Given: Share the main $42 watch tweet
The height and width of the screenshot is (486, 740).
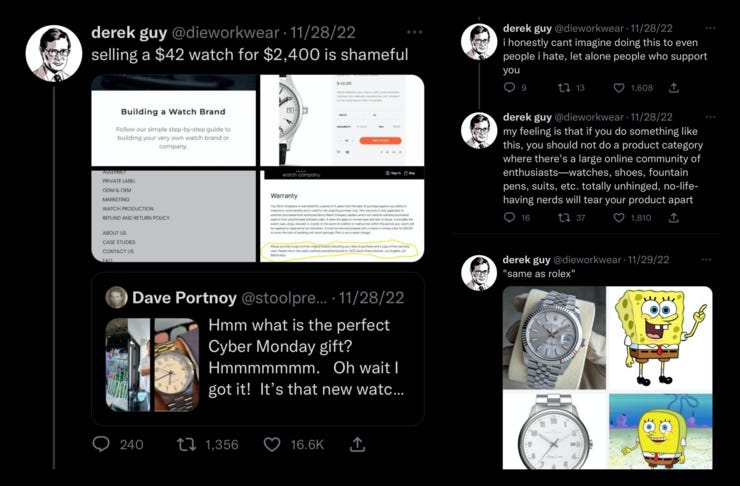Looking at the screenshot, I should tap(358, 444).
